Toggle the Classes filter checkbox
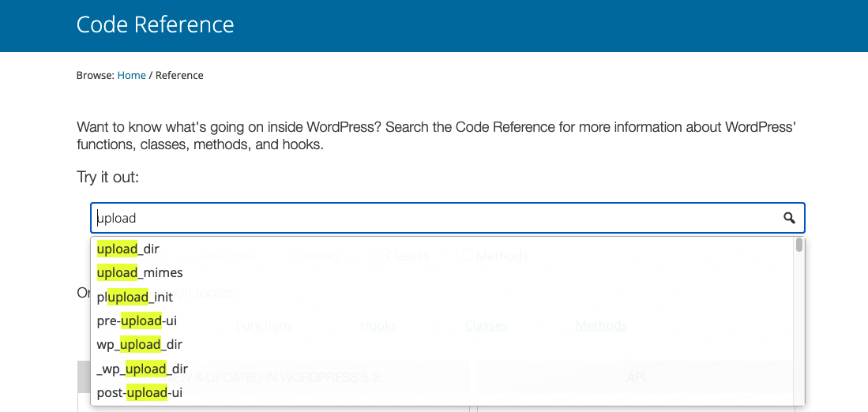The height and width of the screenshot is (412, 868). point(377,256)
